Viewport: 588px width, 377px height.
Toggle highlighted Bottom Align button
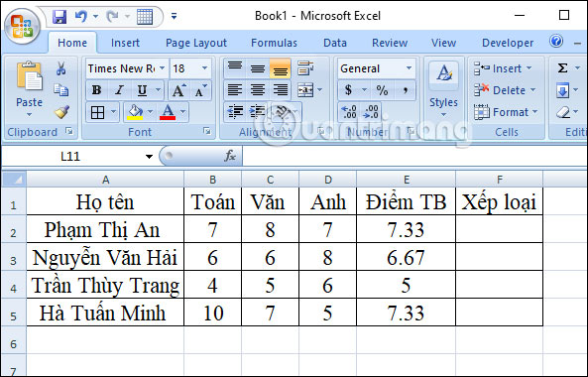point(281,68)
